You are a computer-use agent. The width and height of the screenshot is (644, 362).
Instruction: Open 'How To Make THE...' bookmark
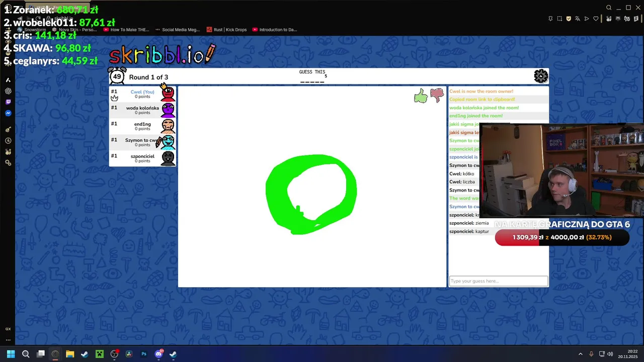pos(126,30)
